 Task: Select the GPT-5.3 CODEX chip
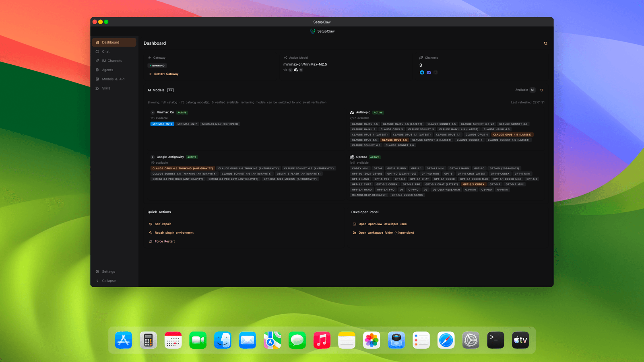(474, 184)
